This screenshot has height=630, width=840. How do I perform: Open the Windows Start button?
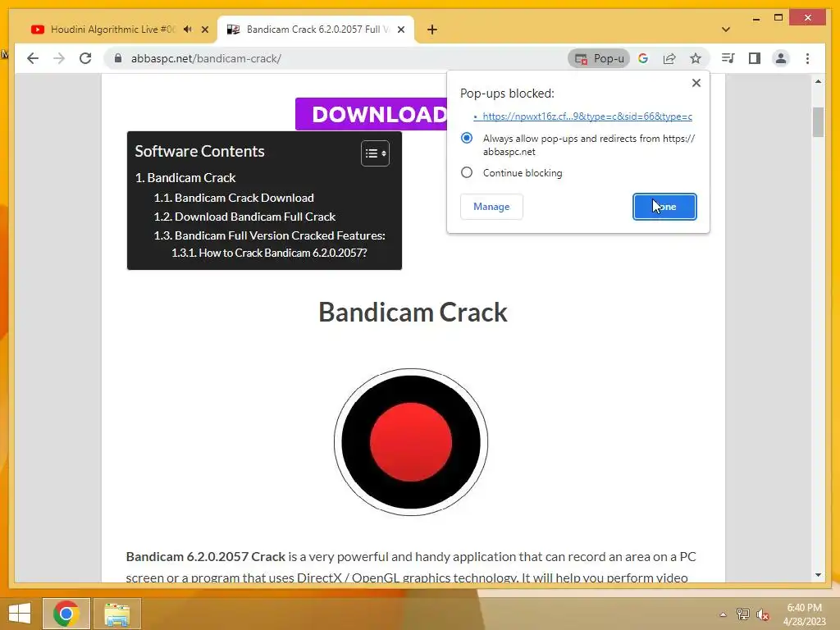[x=20, y=614]
